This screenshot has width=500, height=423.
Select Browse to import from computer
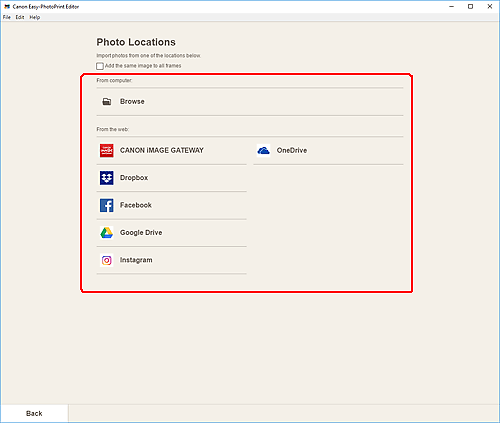(x=250, y=102)
